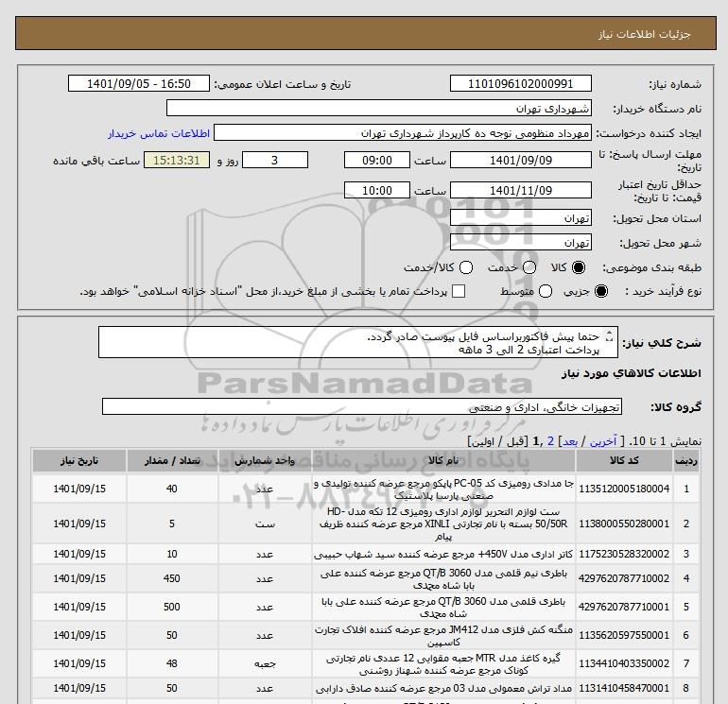Viewport: 728px width, 704px height.
Task: Click the PC-05 pencil holder item name
Action: click(x=443, y=489)
